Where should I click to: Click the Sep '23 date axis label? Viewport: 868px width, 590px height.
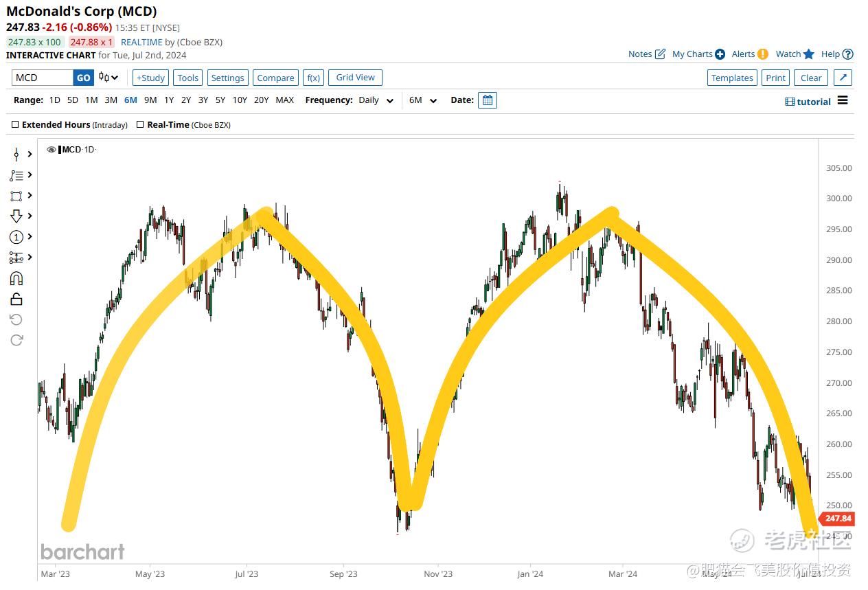[343, 574]
